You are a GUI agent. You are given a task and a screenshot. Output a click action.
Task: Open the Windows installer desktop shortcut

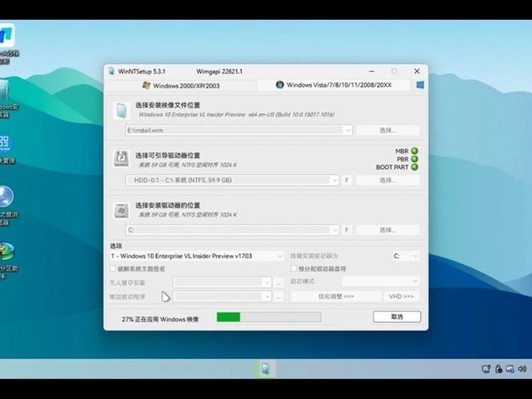click(x=4, y=91)
